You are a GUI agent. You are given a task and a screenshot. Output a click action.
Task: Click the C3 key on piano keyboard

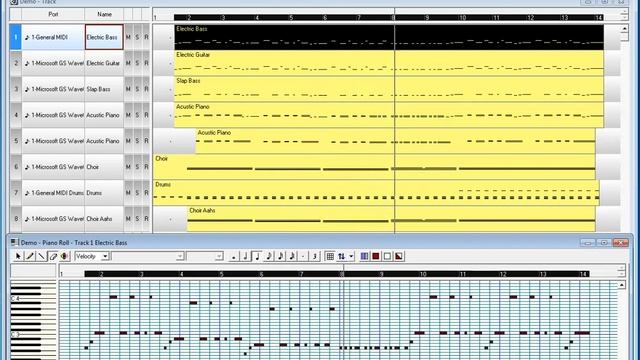click(x=33, y=334)
